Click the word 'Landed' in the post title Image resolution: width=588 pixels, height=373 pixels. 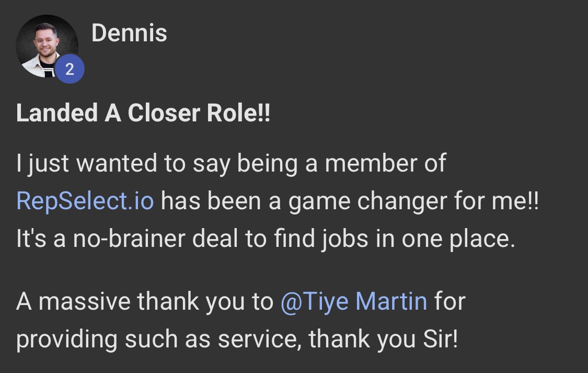(57, 113)
